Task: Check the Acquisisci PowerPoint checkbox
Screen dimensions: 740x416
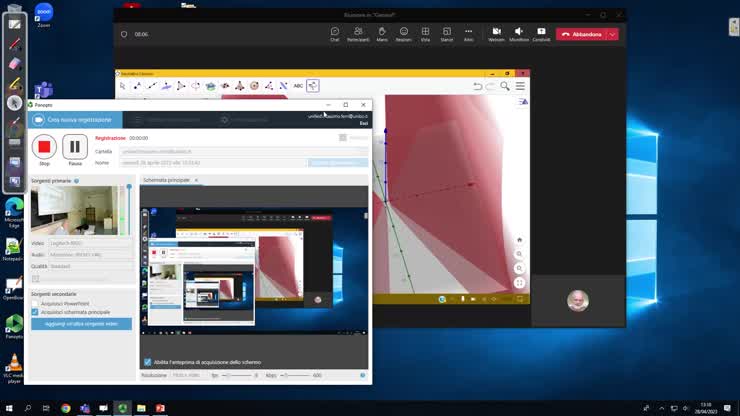Action: (x=35, y=303)
